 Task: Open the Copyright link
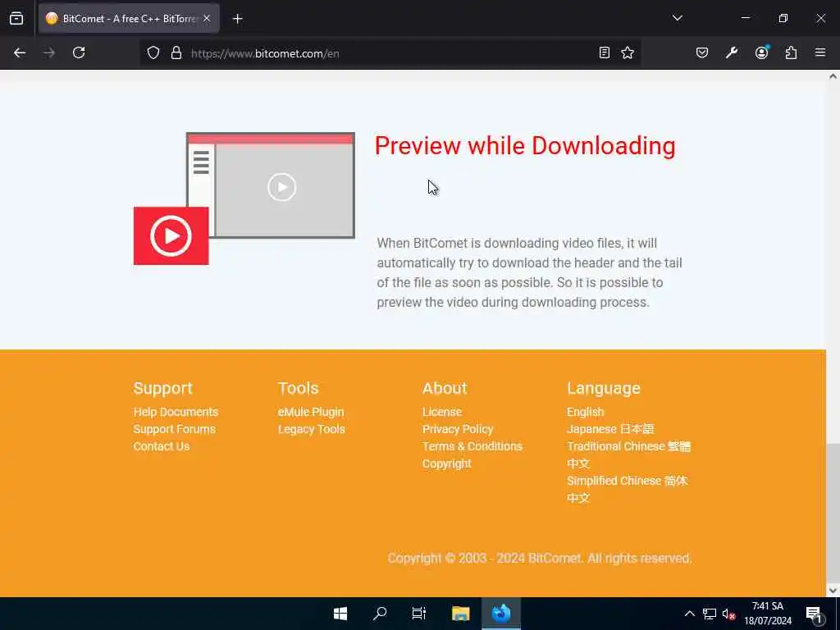447,464
